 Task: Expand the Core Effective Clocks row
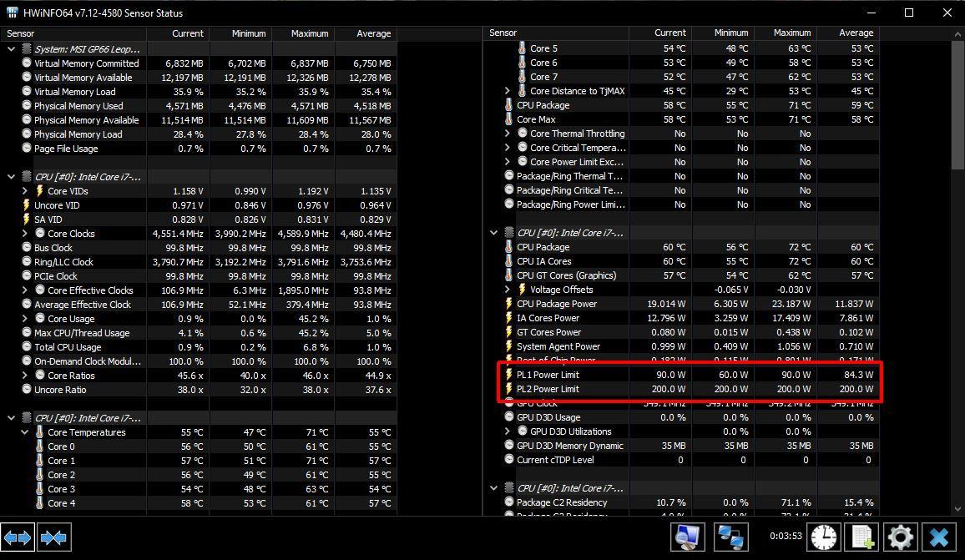[x=24, y=290]
